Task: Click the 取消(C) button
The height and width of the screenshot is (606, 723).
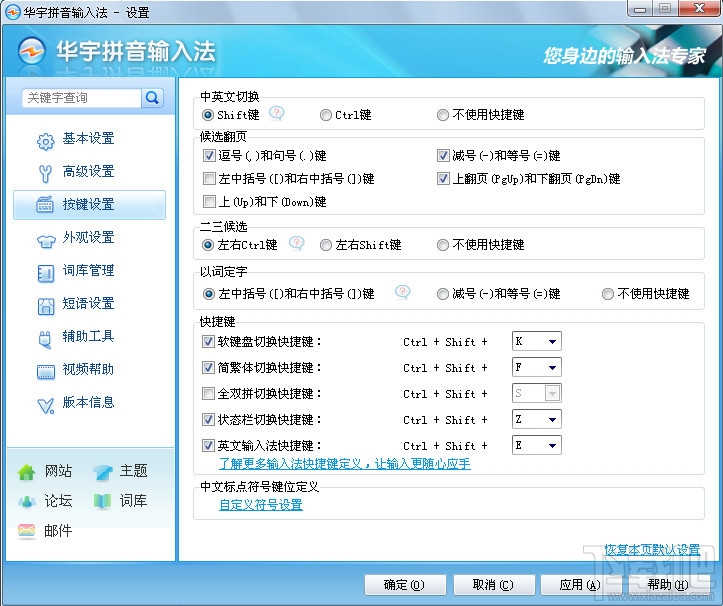Action: [x=494, y=585]
